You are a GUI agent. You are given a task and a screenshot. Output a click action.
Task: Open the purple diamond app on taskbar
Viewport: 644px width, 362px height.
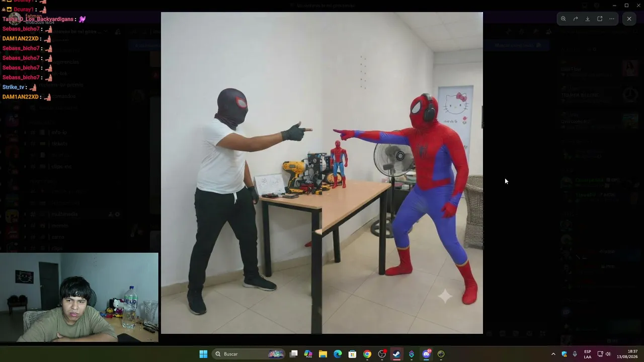coord(411,354)
